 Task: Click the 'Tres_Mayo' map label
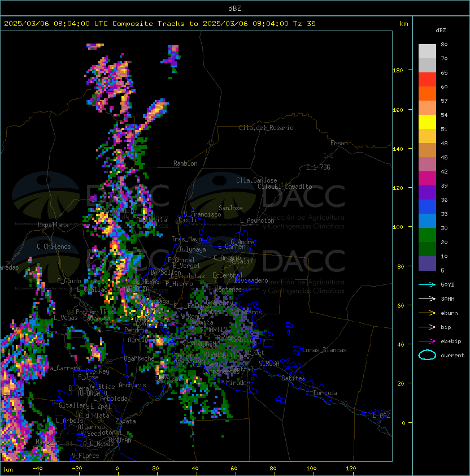186,239
